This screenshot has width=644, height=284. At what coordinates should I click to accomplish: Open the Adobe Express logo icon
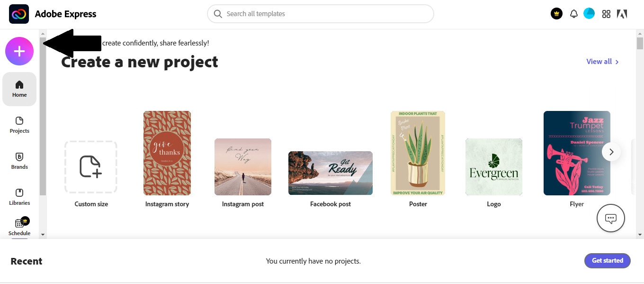19,14
